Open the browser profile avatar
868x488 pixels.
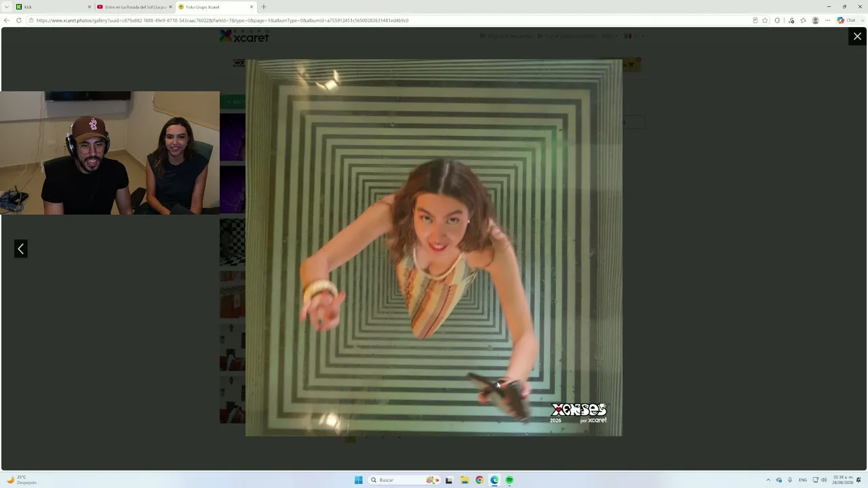click(x=816, y=20)
